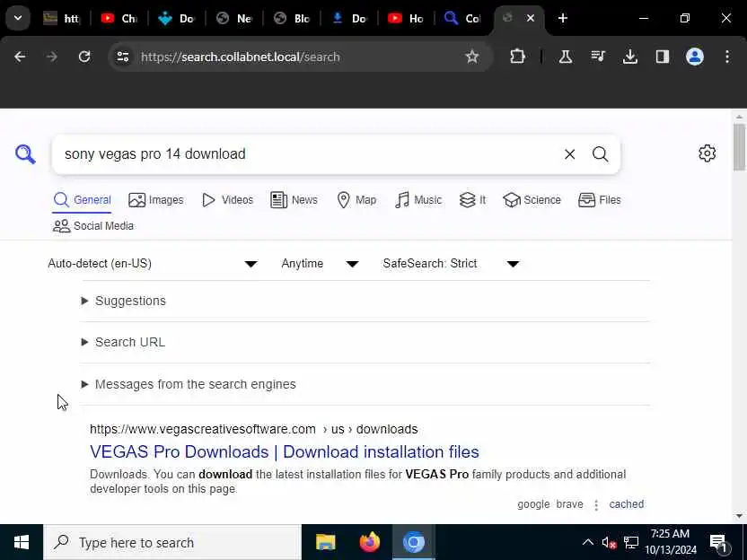The width and height of the screenshot is (747, 560).
Task: Expand the Suggestions section
Action: tap(123, 301)
